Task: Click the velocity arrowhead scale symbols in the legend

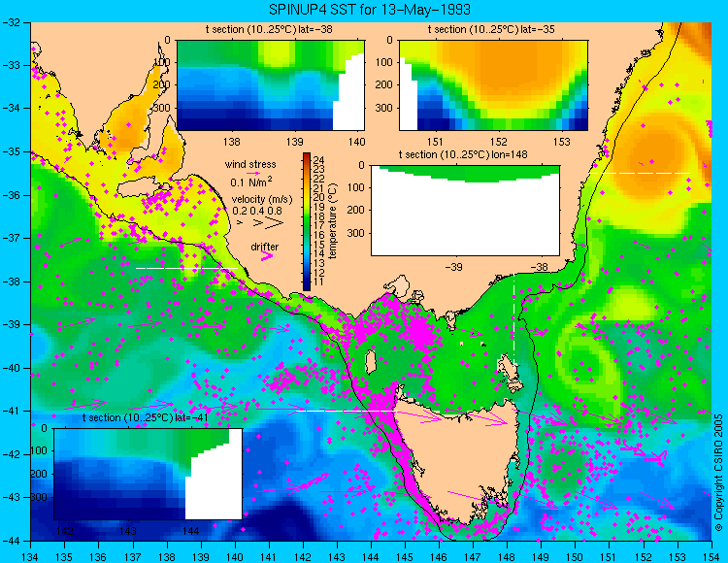Action: click(x=260, y=223)
